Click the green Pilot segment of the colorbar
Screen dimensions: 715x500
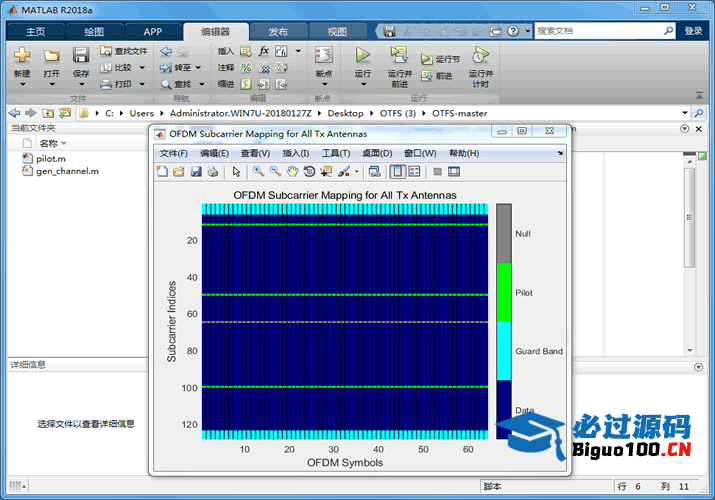coord(504,292)
